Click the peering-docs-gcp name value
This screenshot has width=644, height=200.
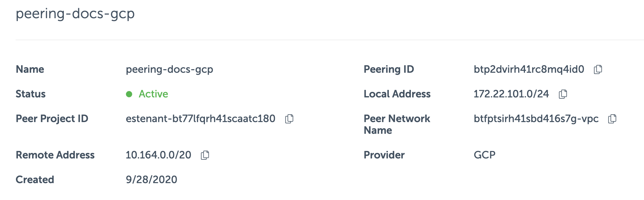pyautogui.click(x=170, y=69)
